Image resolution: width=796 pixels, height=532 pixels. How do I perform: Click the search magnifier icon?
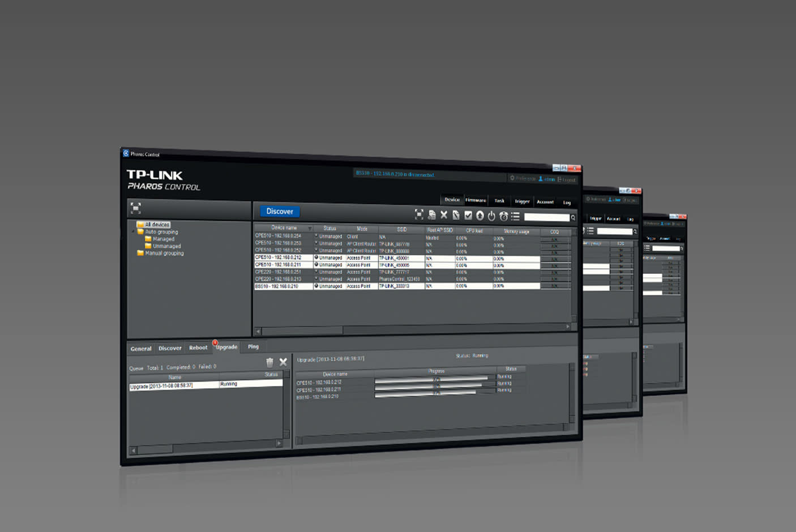[573, 218]
